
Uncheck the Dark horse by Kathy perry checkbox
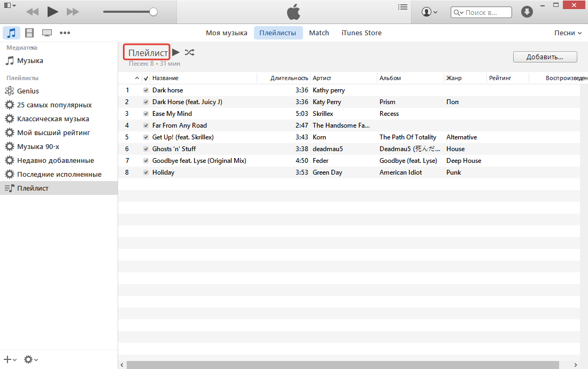click(x=146, y=90)
